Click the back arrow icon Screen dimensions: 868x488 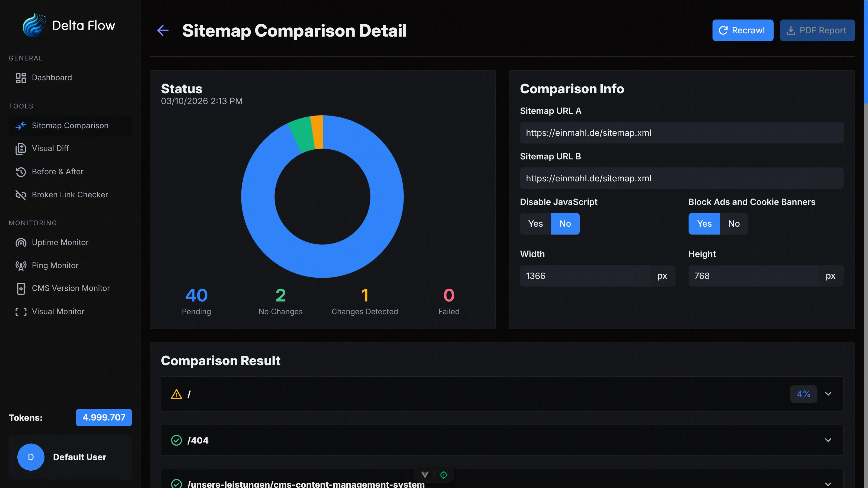[x=163, y=30]
